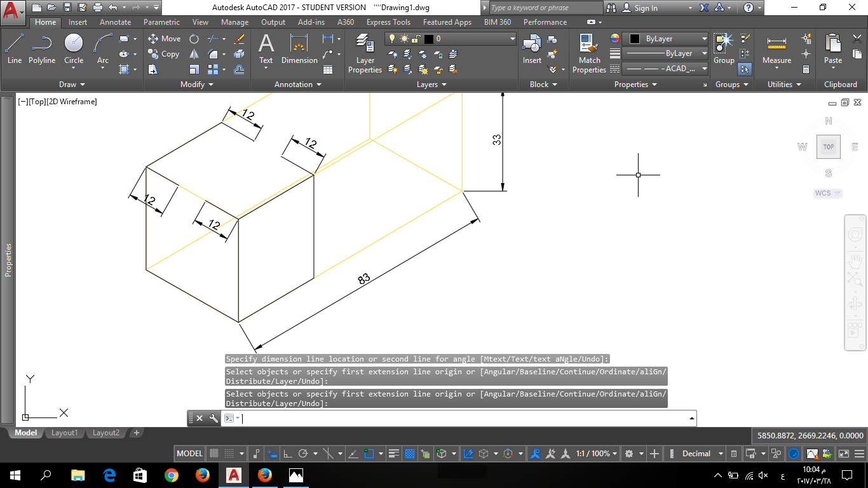Click the Dimension tool icon
This screenshot has width=868, height=488.
(299, 50)
